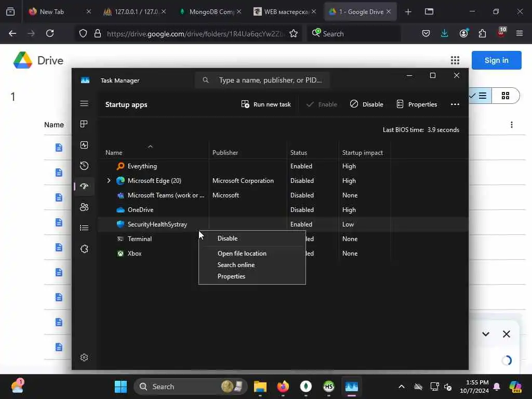Open App history icon in Task Manager
This screenshot has height=399, width=532.
click(84, 166)
